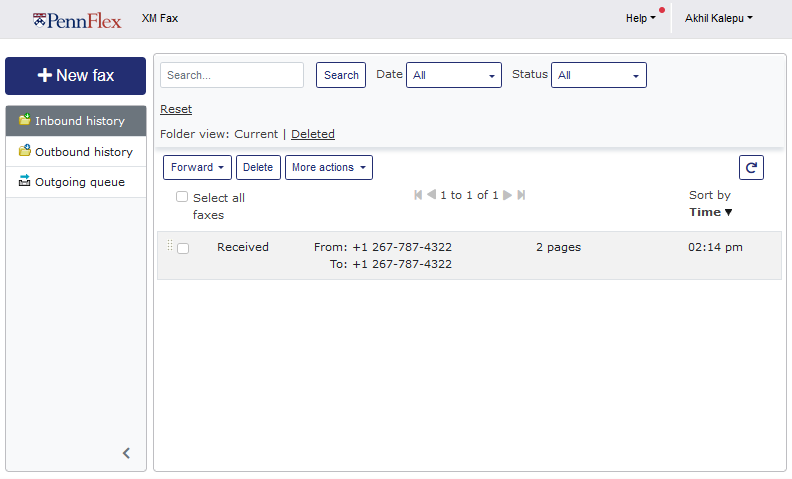Click the Outbound history folder icon
The width and height of the screenshot is (792, 479).
25,151
